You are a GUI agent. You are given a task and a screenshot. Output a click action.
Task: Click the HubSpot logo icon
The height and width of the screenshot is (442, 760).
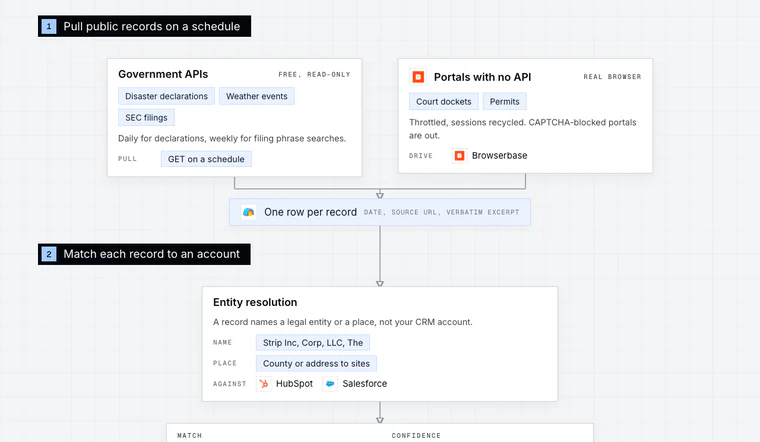(264, 384)
